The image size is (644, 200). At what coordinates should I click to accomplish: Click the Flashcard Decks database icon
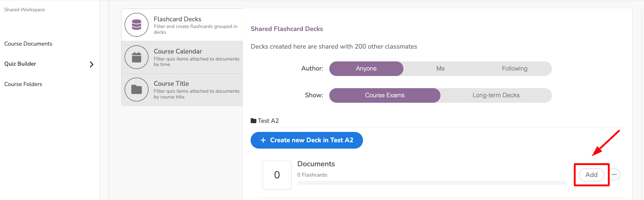[136, 25]
